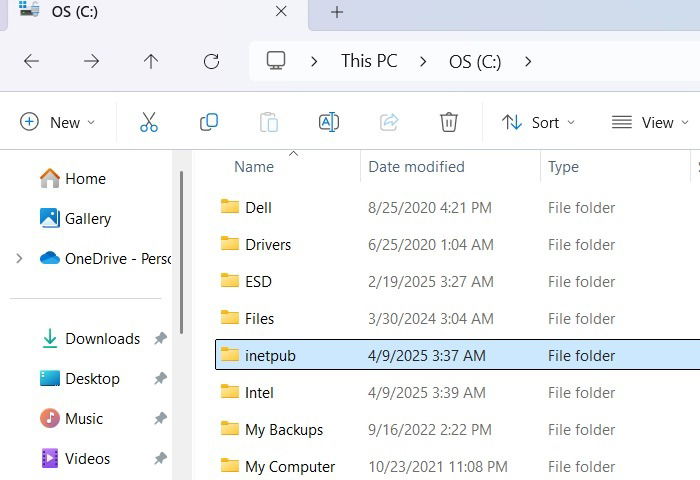The image size is (700, 480).
Task: Click the date 8/25/2020 4:21 PM
Action: point(430,207)
